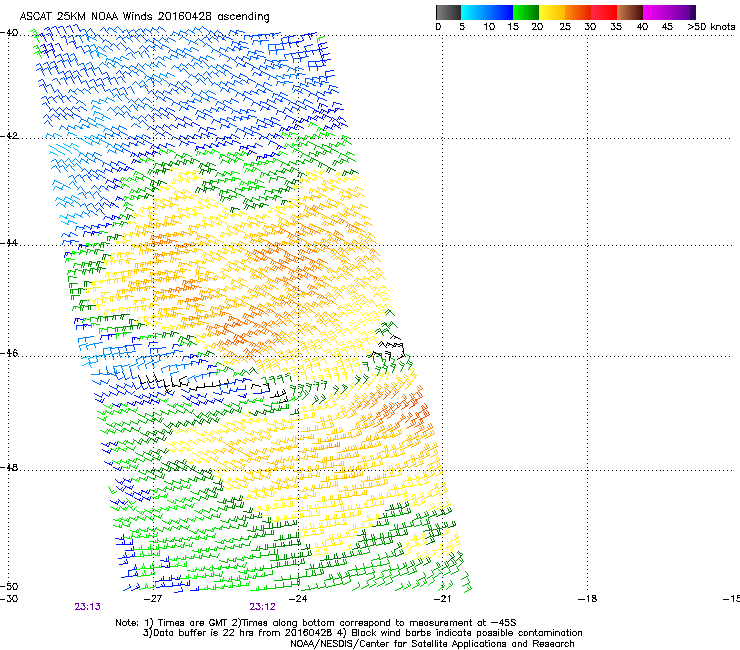Screen dimensions: 740x650
Task: Click the -46 latitude axis label
Action: tap(9, 353)
